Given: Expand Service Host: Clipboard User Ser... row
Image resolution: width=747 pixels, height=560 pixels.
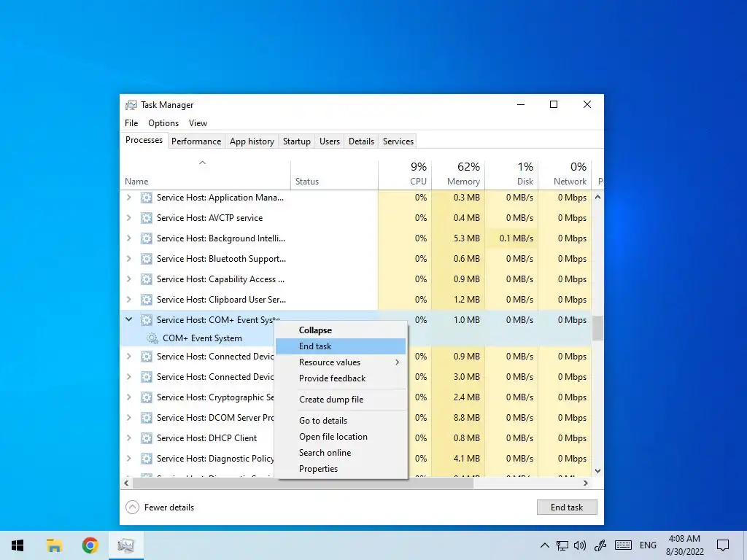Looking at the screenshot, I should (128, 300).
